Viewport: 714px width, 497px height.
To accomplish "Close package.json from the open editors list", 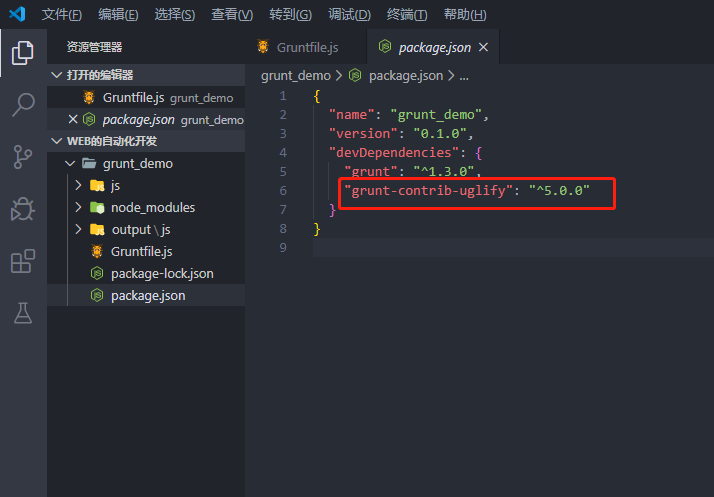I will click(73, 119).
